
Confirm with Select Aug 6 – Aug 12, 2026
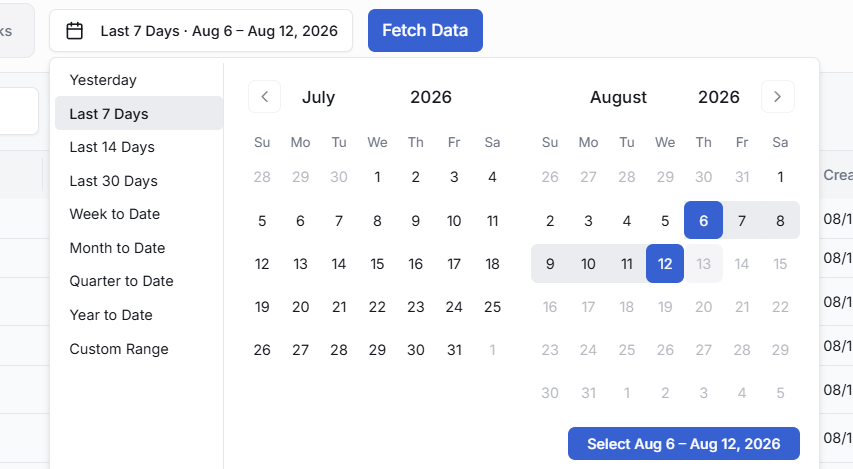(x=684, y=443)
